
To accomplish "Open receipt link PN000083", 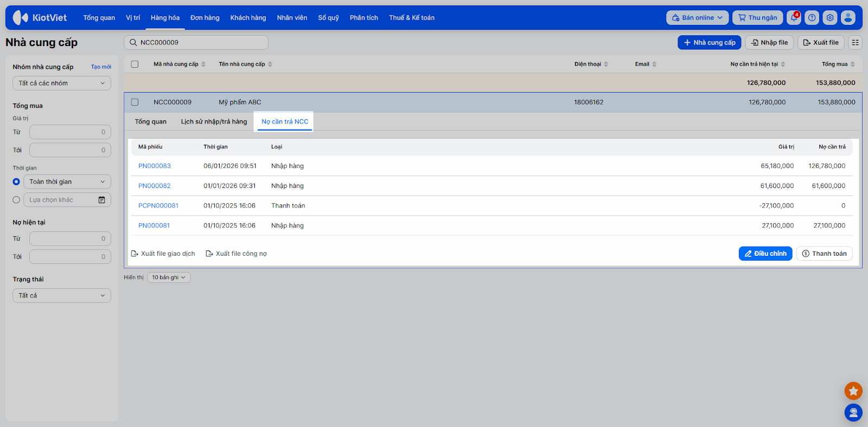I will [155, 166].
